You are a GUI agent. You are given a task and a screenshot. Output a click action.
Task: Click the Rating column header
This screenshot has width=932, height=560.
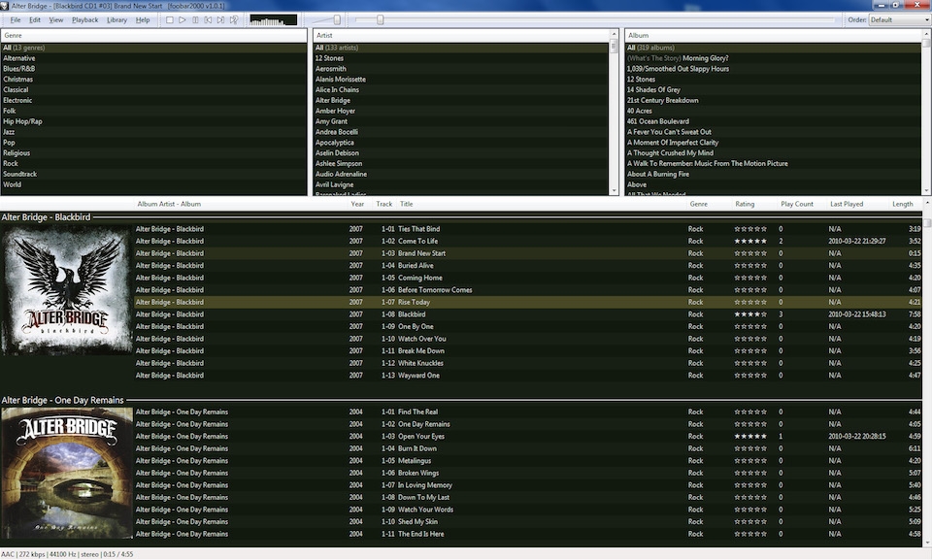click(745, 204)
